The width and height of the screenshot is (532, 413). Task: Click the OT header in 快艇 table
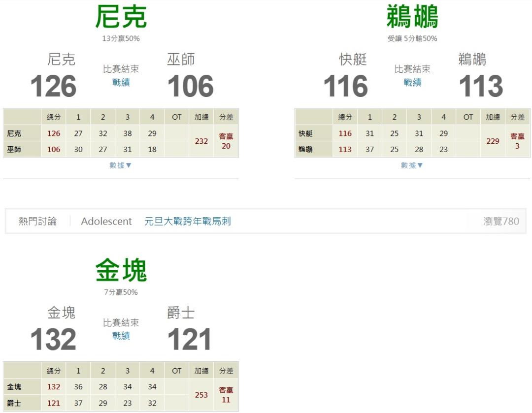point(468,117)
